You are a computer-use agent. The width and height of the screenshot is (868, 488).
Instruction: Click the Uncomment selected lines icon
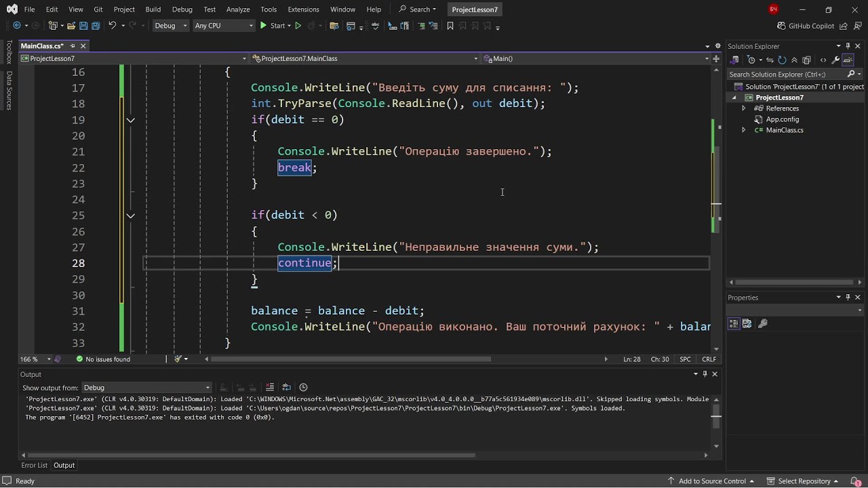(433, 26)
